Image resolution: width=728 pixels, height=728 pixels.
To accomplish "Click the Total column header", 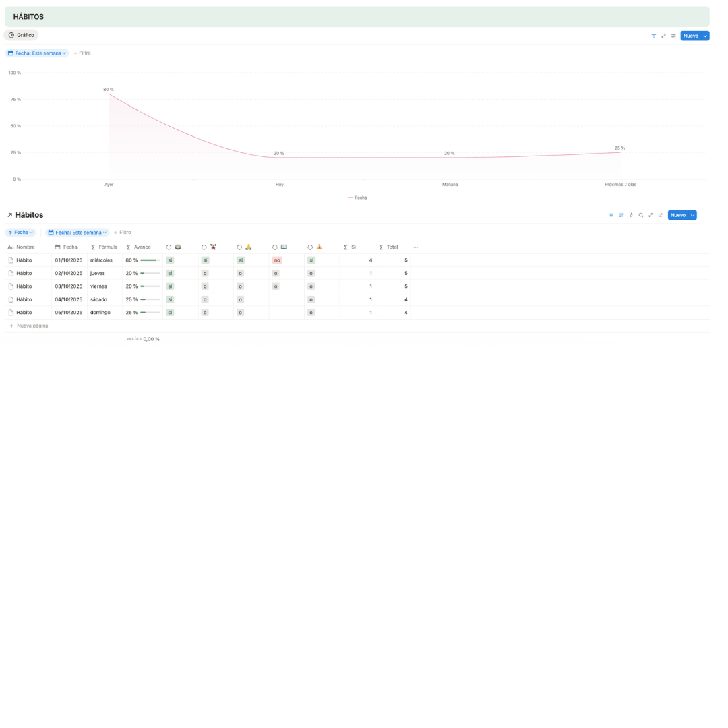I will point(392,247).
